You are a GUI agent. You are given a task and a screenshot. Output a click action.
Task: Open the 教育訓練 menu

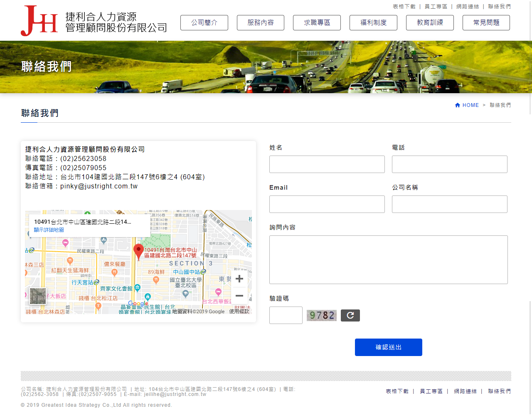tap(430, 22)
